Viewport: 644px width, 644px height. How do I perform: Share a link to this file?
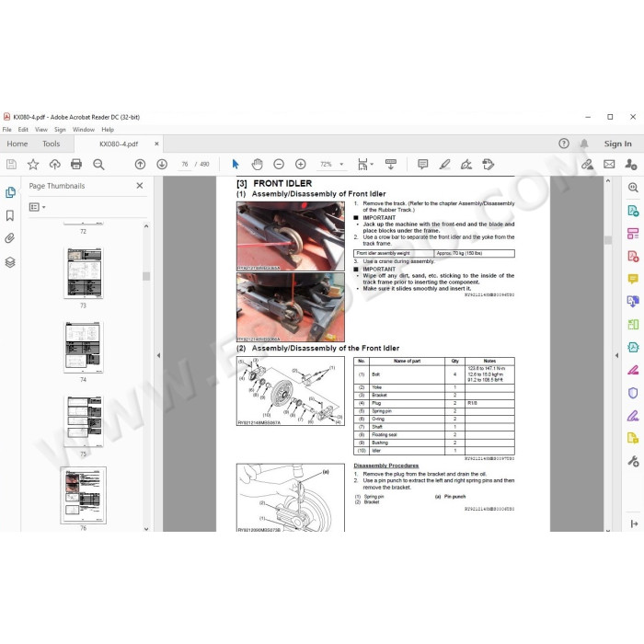(x=587, y=165)
